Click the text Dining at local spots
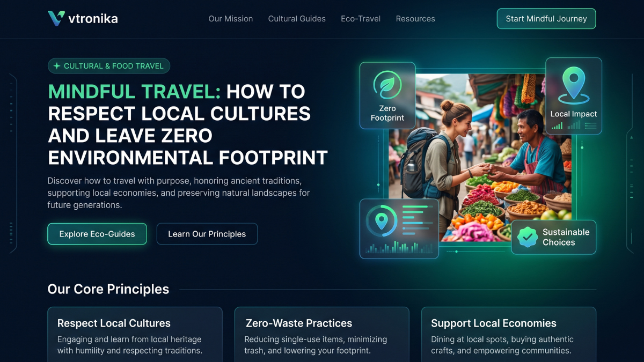This screenshot has width=644, height=362. 502,345
